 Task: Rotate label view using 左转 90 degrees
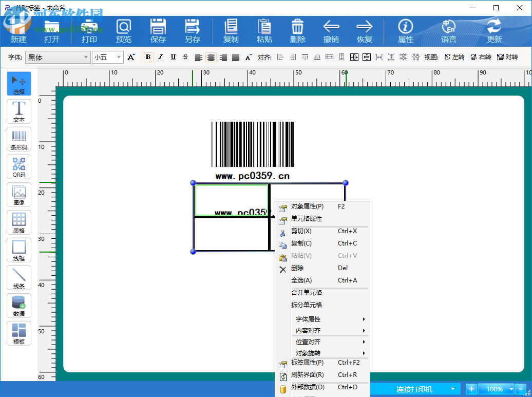coord(455,57)
